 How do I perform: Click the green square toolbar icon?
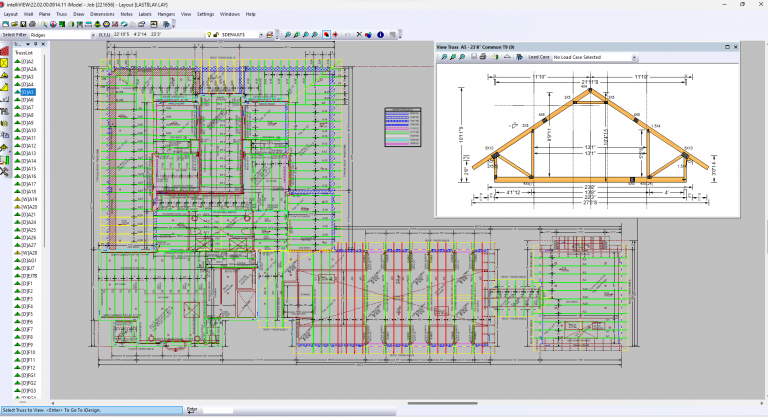tap(62, 24)
